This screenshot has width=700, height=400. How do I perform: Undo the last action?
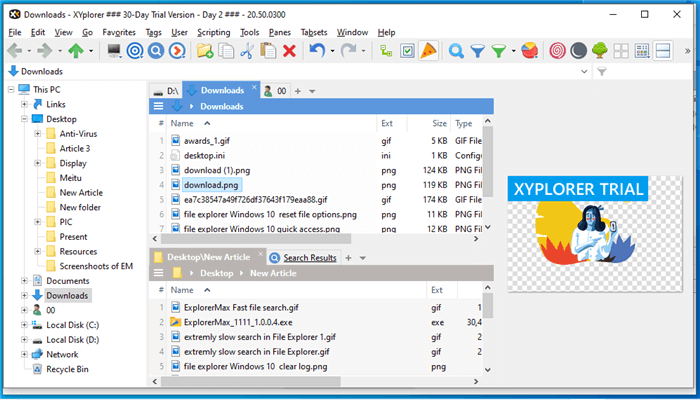point(317,51)
